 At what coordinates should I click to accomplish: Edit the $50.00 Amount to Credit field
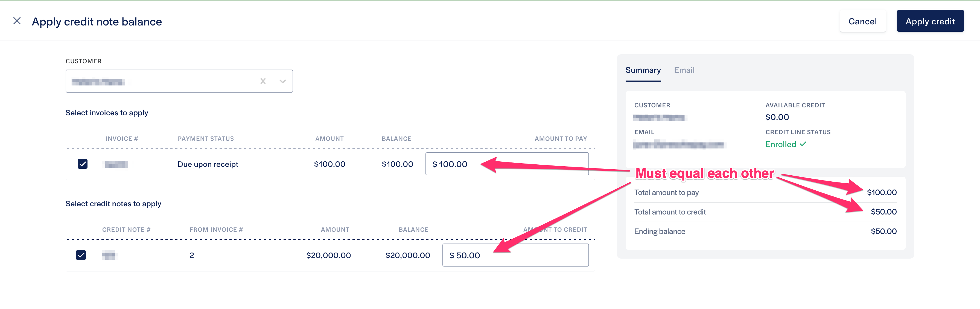(x=515, y=255)
